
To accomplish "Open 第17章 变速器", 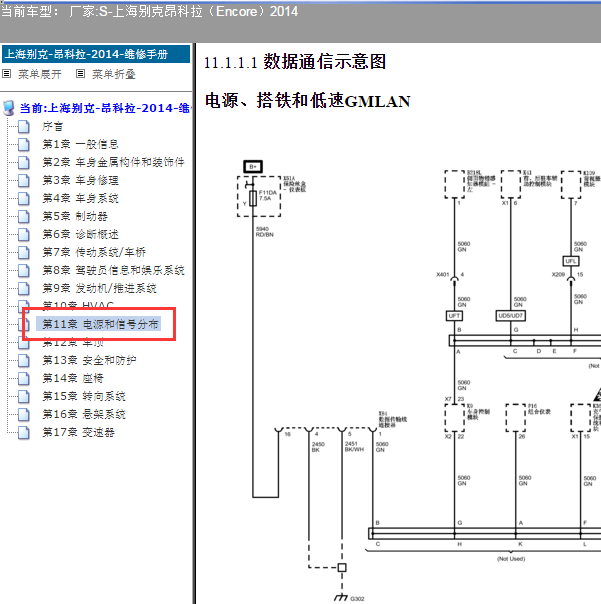I will click(78, 433).
